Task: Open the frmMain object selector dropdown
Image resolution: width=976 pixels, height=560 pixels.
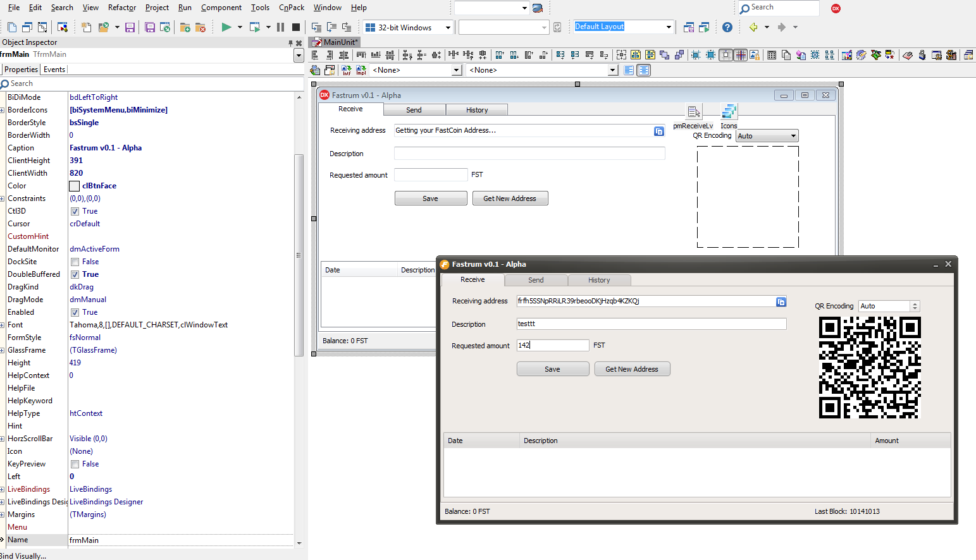Action: (x=299, y=55)
